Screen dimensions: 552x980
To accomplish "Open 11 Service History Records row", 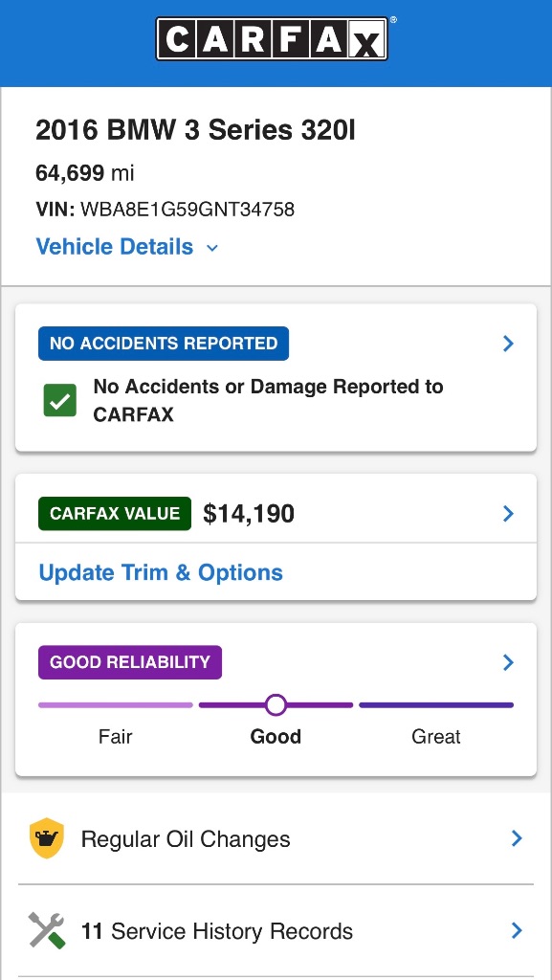I will 276,930.
